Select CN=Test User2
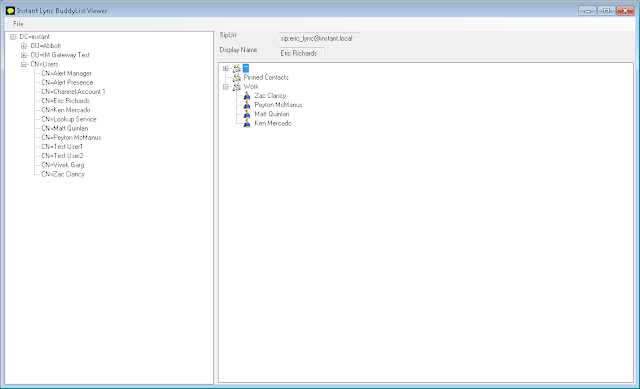This screenshot has width=640, height=389. tap(62, 156)
